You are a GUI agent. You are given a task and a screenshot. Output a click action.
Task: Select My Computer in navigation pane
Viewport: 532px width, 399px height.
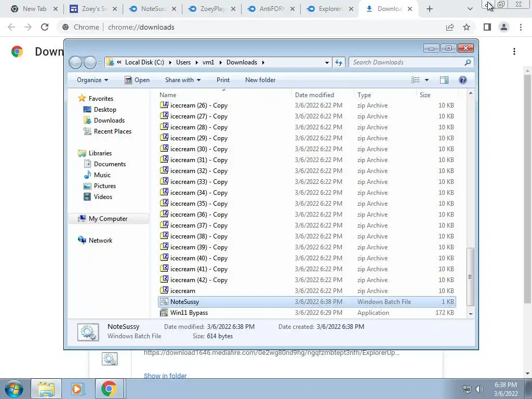[x=108, y=219]
